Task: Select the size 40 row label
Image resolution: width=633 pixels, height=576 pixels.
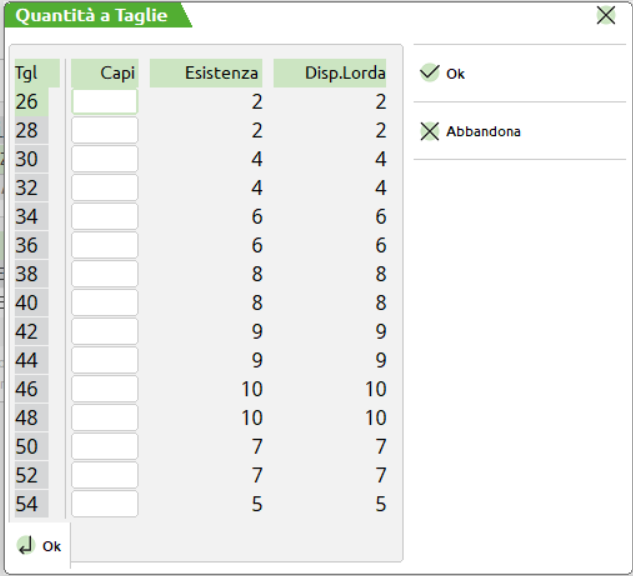Action: coord(27,303)
